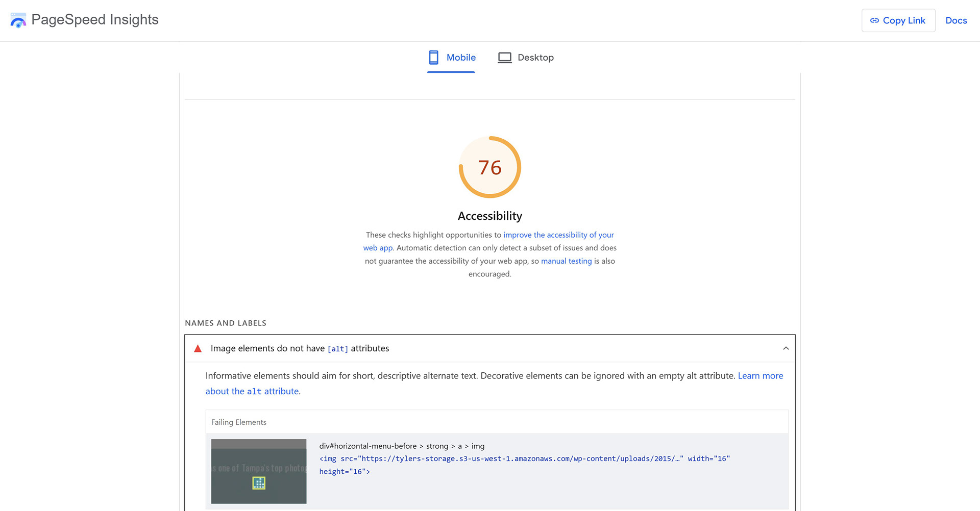This screenshot has height=511, width=980.
Task: Open the Learn more about alt attribute link
Action: (761, 376)
